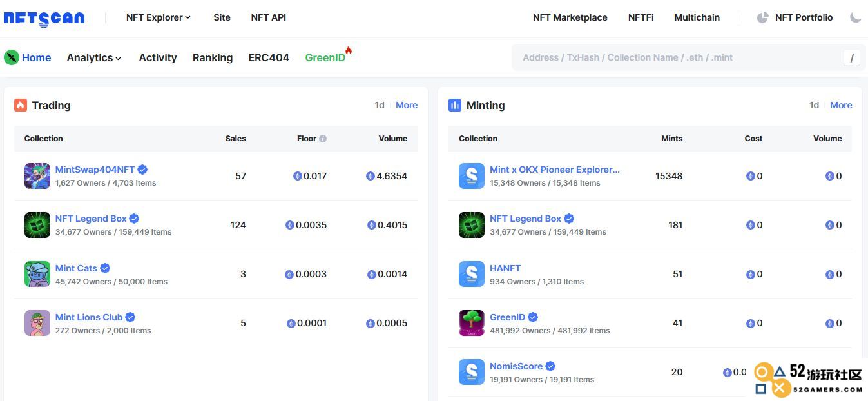This screenshot has width=868, height=401.
Task: Click Minting NFT Legend Box avatar
Action: 472,225
